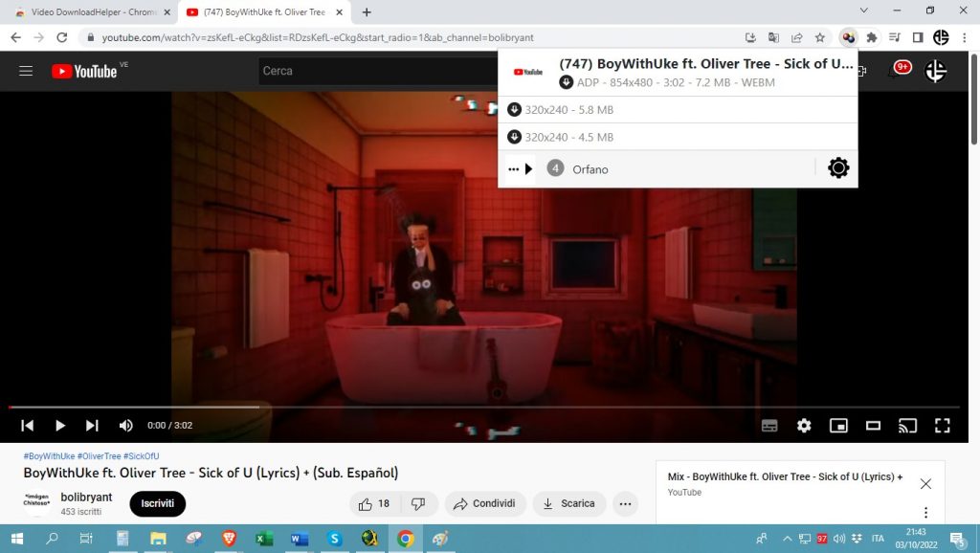Screen dimensions: 980x553
Task: Enter fullscreen mode
Action: click(x=943, y=425)
